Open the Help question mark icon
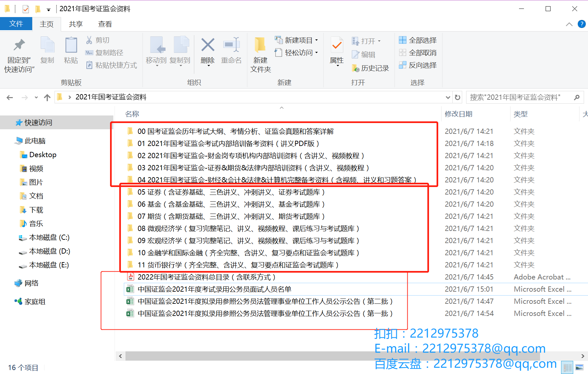The image size is (588, 374). pos(581,24)
